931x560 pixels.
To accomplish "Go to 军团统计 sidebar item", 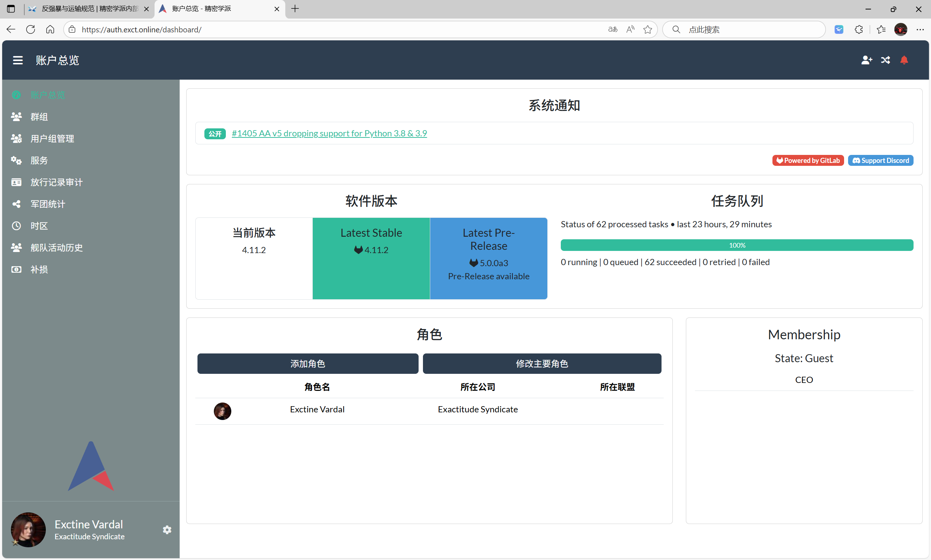I will [x=48, y=204].
